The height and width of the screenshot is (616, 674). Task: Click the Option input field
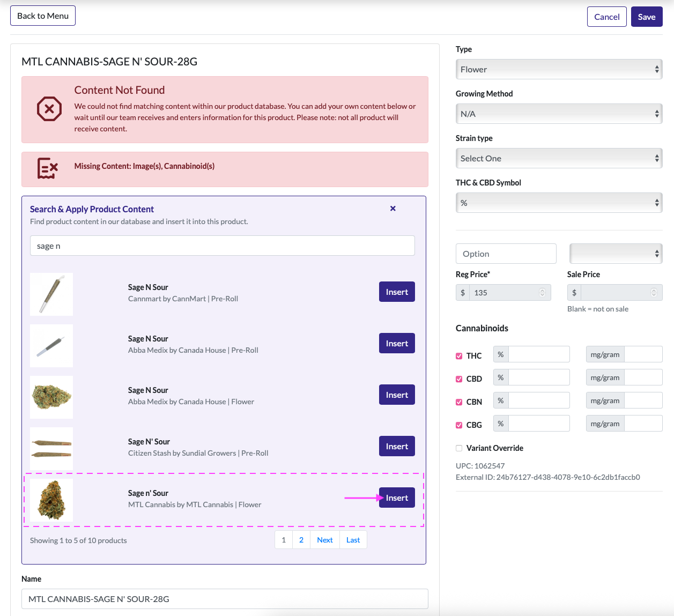[x=506, y=254]
